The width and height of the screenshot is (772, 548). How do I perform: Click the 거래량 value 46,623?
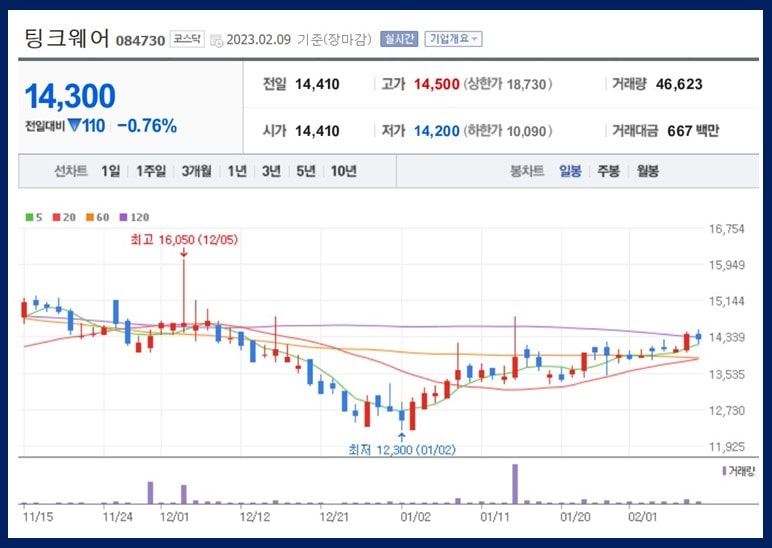pyautogui.click(x=679, y=84)
